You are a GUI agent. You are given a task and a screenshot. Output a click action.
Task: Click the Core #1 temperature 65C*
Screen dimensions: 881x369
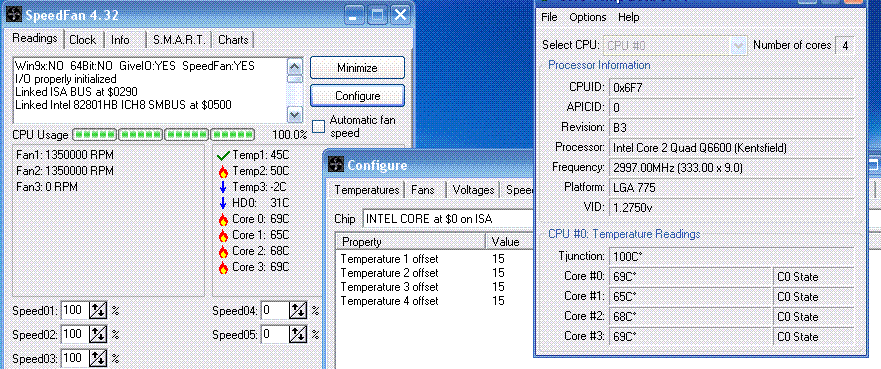tap(691, 297)
